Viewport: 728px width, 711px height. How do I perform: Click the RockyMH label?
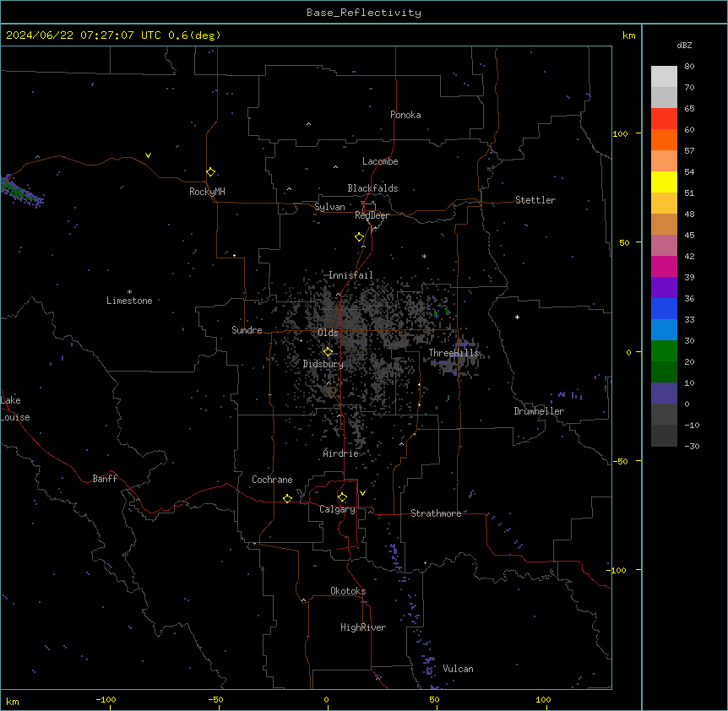tap(207, 192)
